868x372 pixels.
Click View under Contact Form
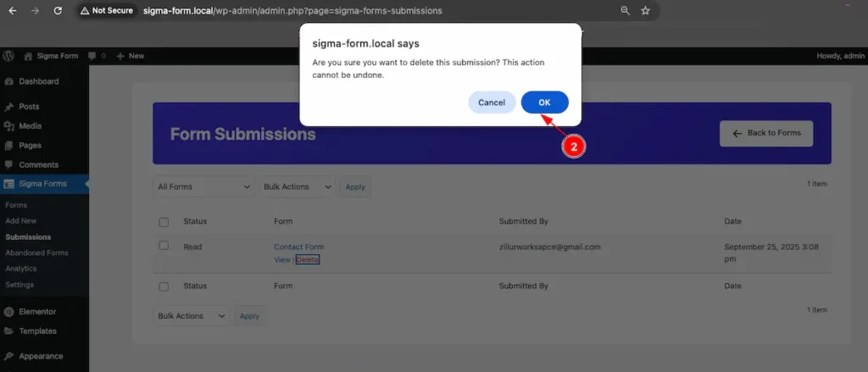[282, 259]
